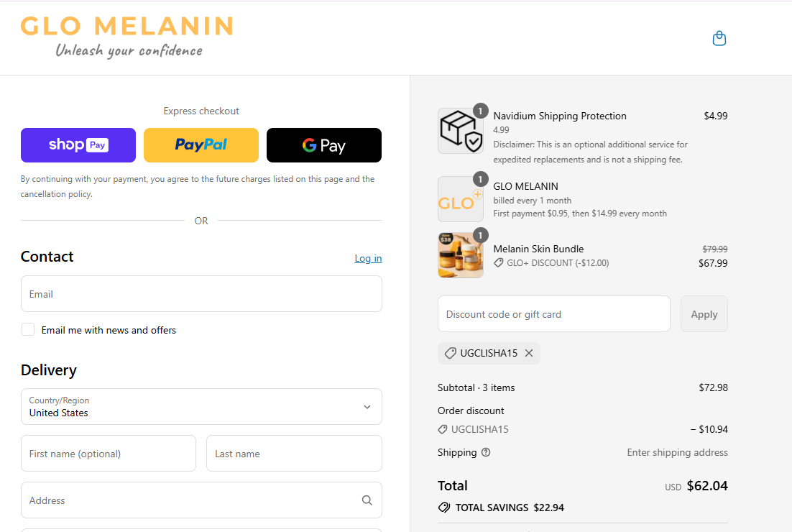Focus the Last name field
The width and height of the screenshot is (792, 532).
tap(294, 454)
